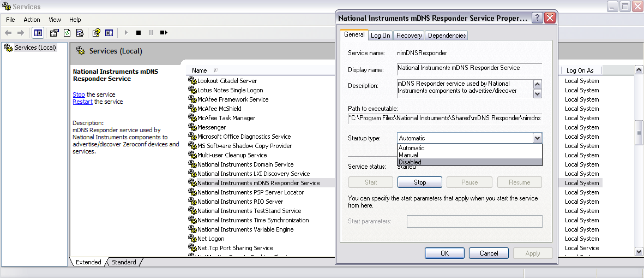Sort the list by the Name column header
Screen dimensions: 644x278
pyautogui.click(x=199, y=70)
